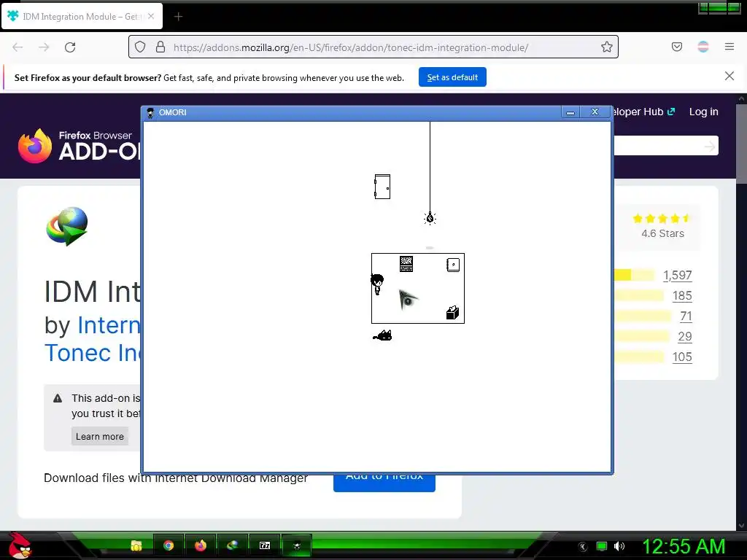Open the Angry Birds start menu button
The height and width of the screenshot is (560, 747).
20,545
